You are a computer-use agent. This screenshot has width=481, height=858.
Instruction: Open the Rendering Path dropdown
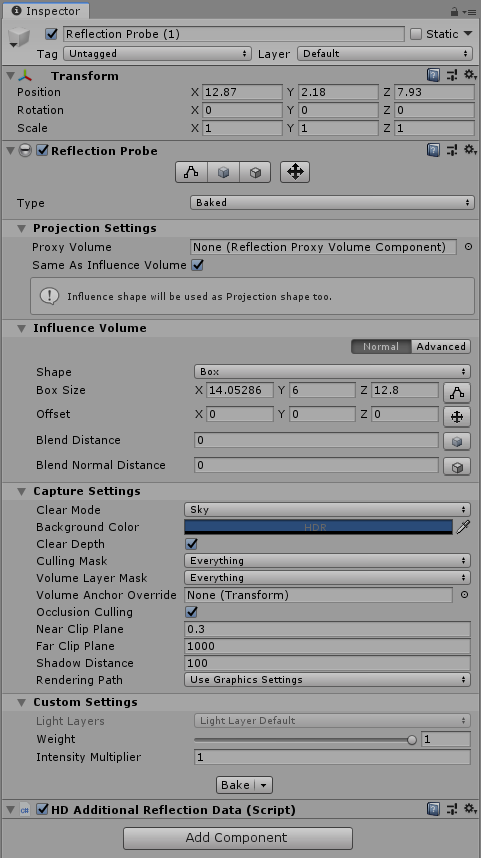click(327, 680)
